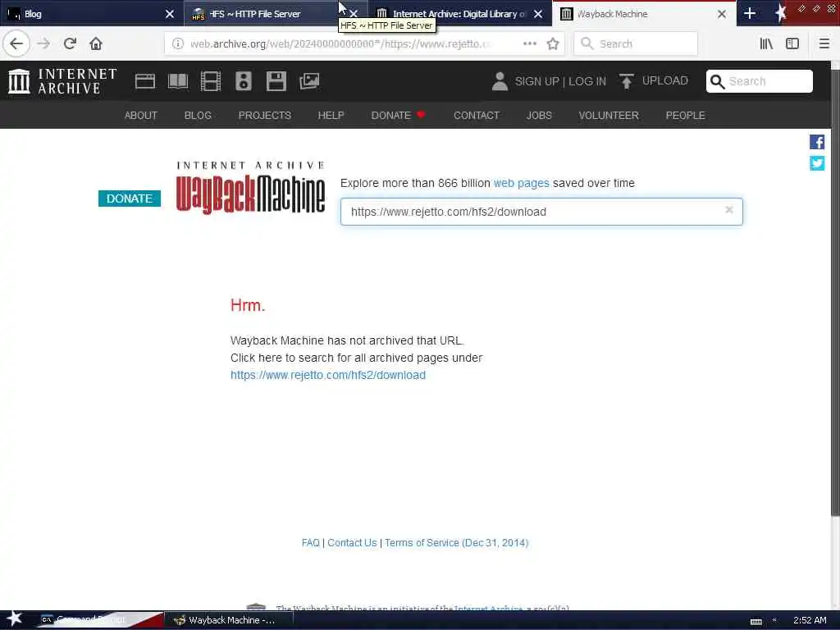Screen dimensions: 840x630
Task: Open the Video film strip icon
Action: click(211, 81)
